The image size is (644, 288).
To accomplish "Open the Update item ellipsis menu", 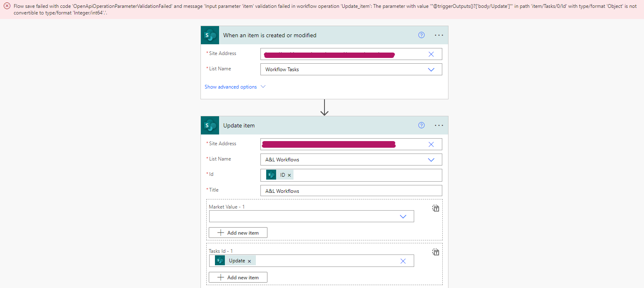I will [439, 125].
